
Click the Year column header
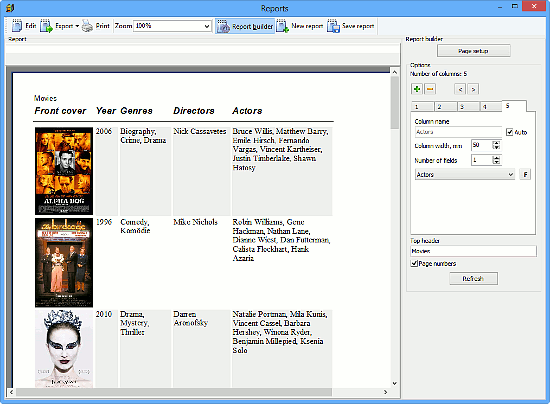click(x=106, y=111)
